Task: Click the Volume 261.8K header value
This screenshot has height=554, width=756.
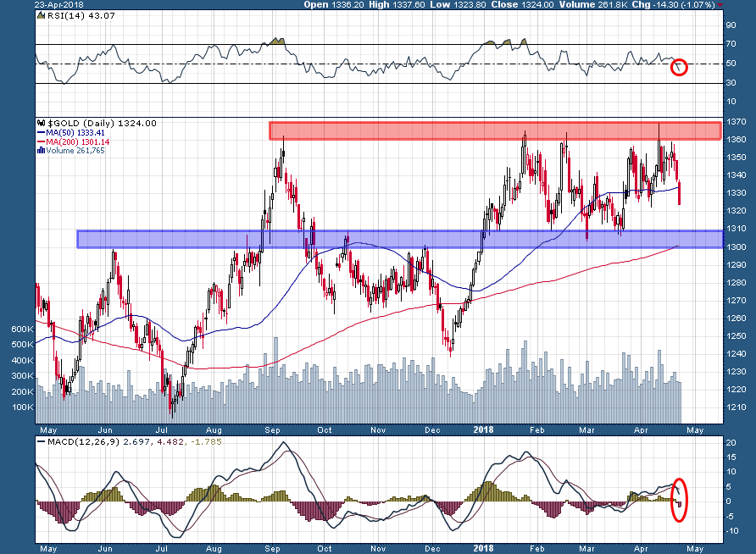Action: pyautogui.click(x=593, y=5)
